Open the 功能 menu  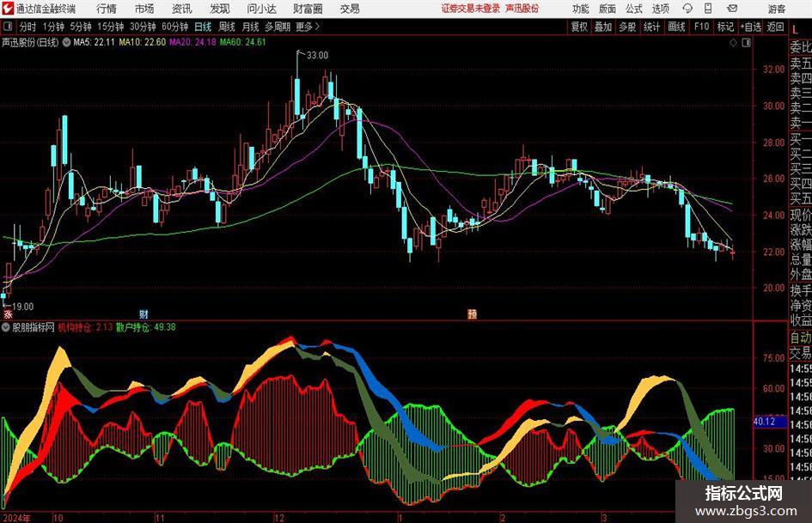[x=580, y=9]
